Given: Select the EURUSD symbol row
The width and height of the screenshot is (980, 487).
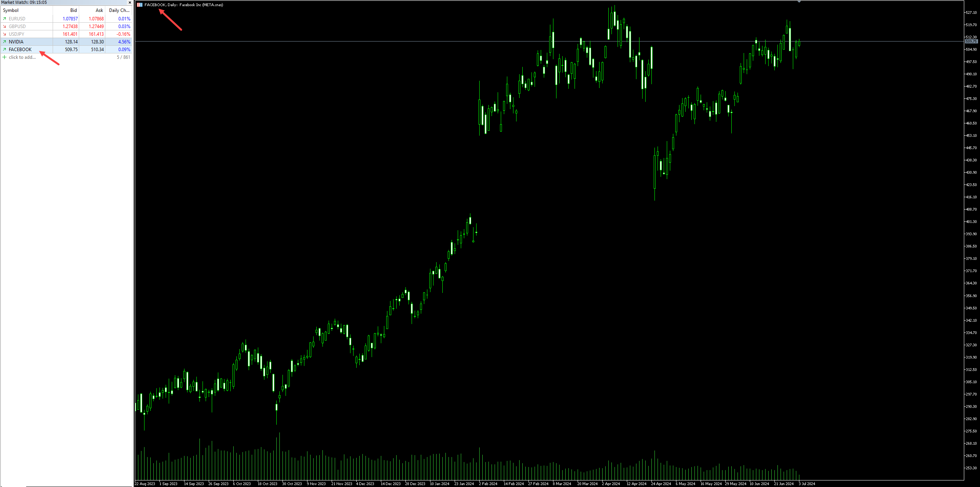Looking at the screenshot, I should tap(17, 19).
